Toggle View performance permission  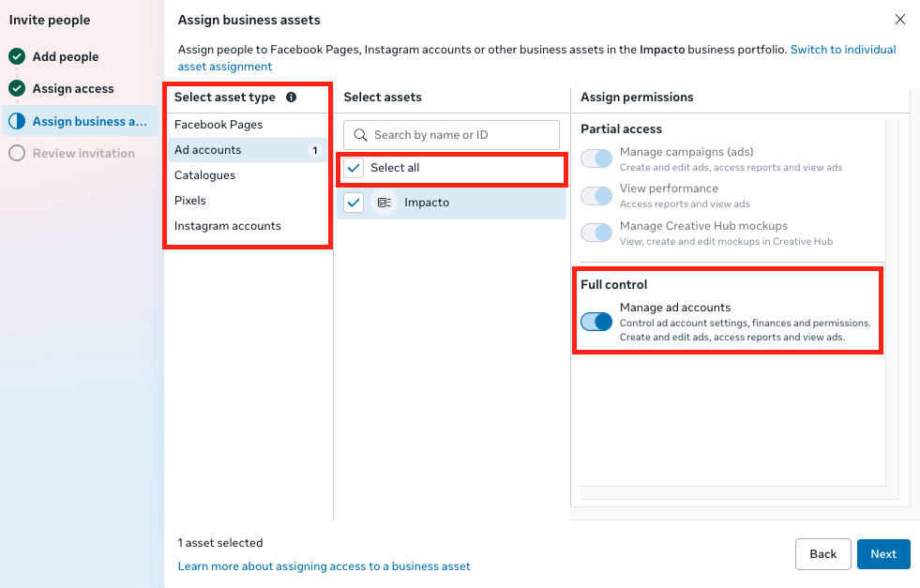pyautogui.click(x=596, y=196)
